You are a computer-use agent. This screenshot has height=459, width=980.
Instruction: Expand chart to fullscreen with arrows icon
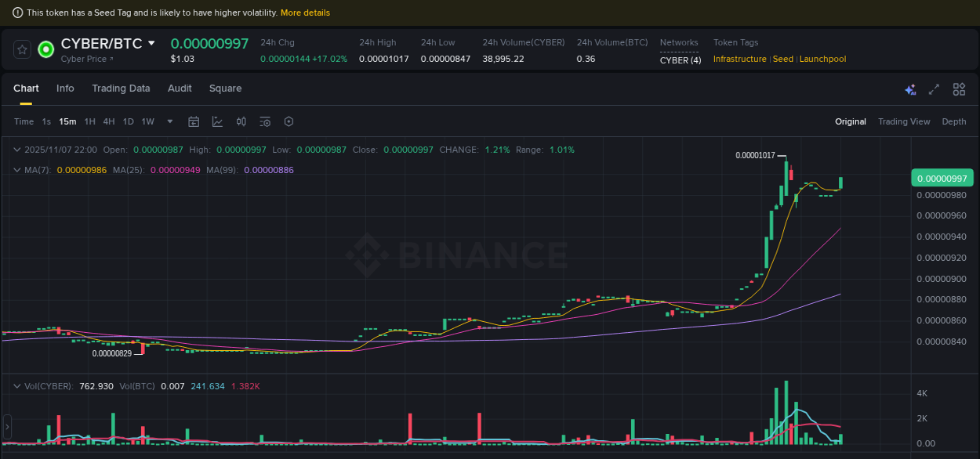(934, 89)
